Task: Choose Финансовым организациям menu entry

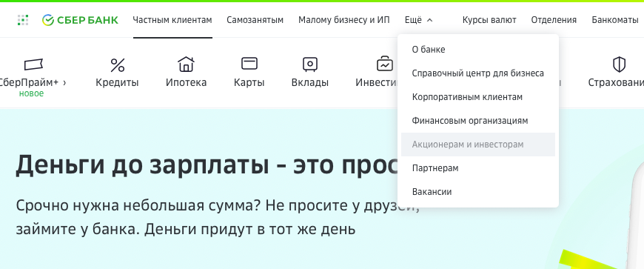Action: [478, 121]
